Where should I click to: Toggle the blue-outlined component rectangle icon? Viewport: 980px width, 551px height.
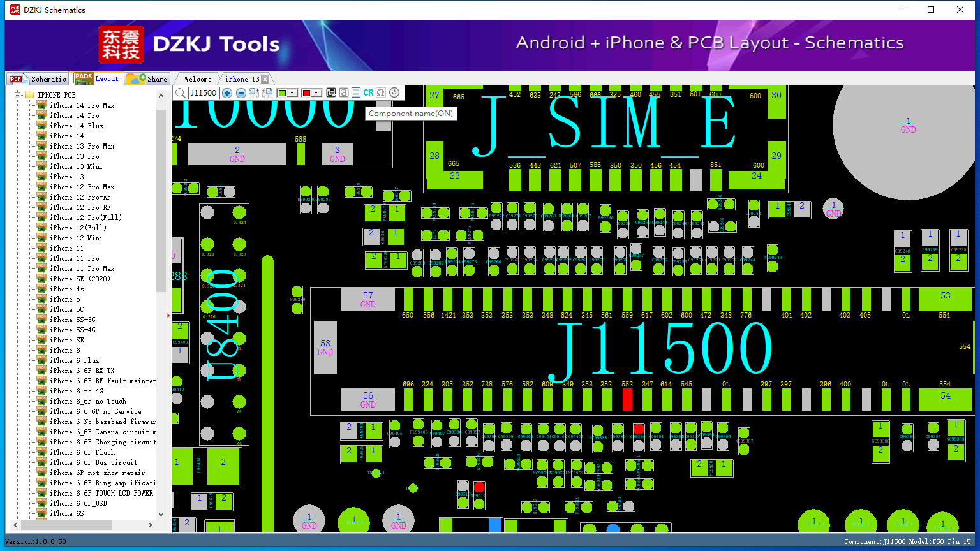pos(356,93)
